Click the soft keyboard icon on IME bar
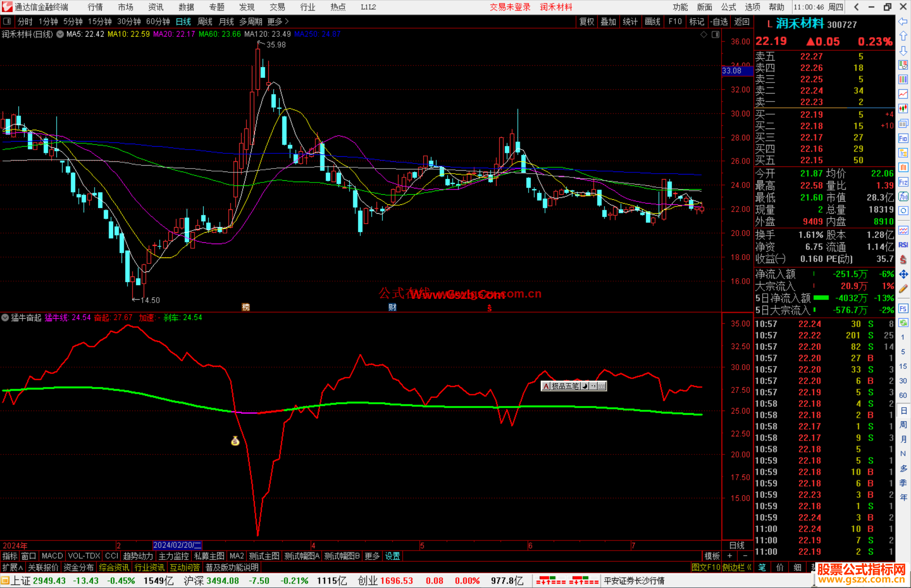This screenshot has width=911, height=588. tap(602, 386)
